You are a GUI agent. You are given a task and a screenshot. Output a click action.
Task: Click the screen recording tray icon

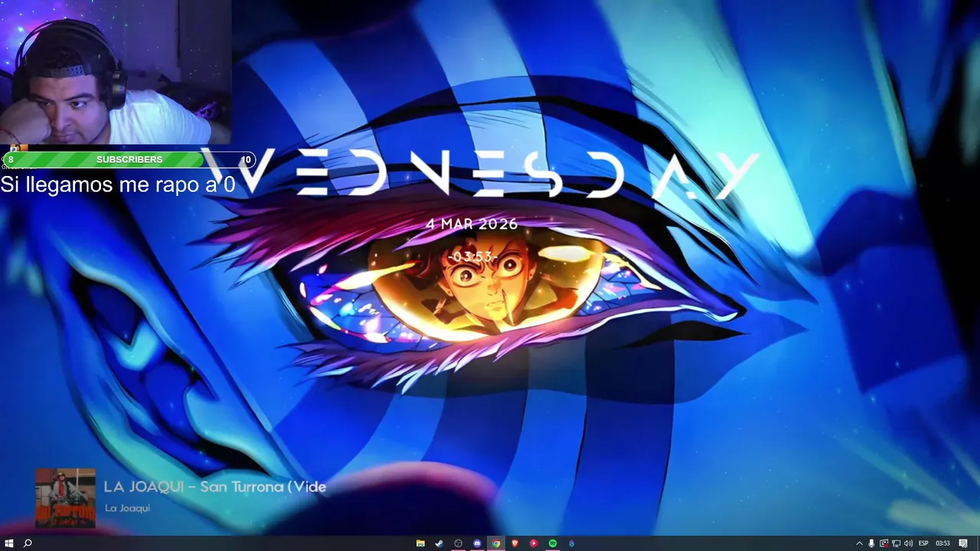[x=884, y=543]
